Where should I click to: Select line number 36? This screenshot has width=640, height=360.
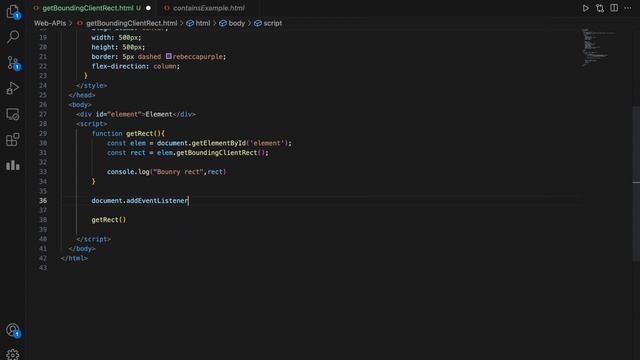(43, 201)
